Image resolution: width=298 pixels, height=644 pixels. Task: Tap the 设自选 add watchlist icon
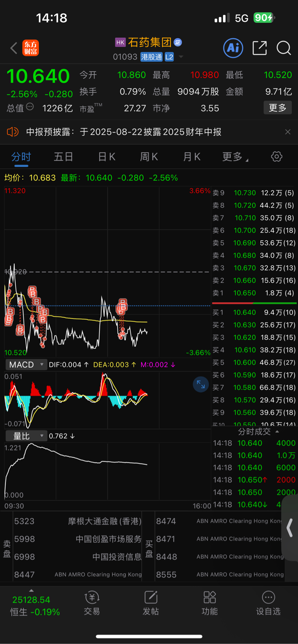pos(269,604)
